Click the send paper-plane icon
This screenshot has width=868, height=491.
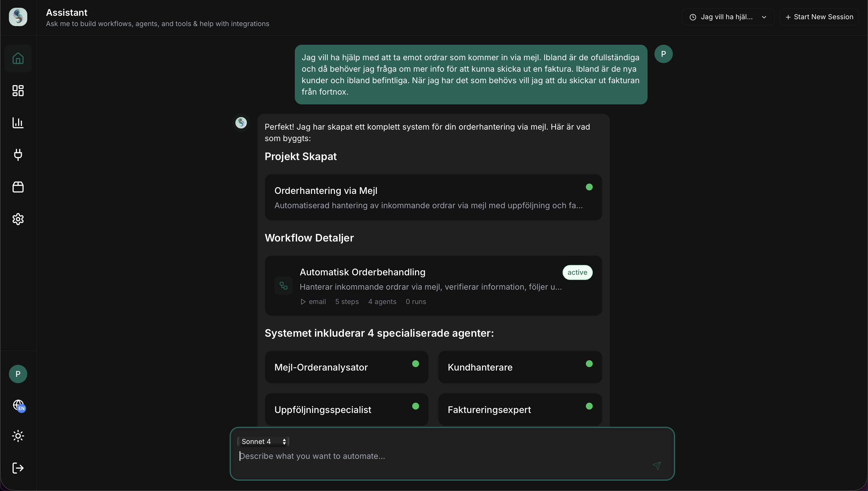(x=657, y=466)
